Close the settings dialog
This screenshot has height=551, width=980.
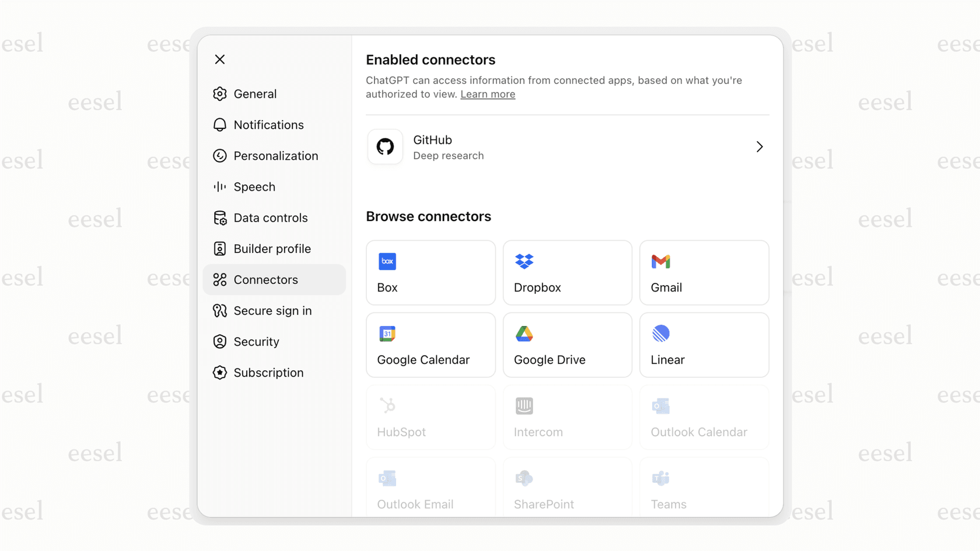(x=220, y=59)
